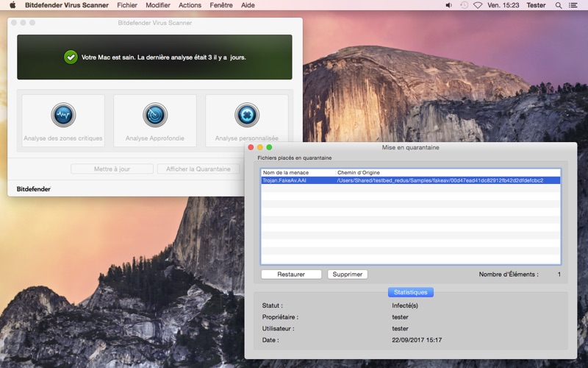Image resolution: width=588 pixels, height=368 pixels.
Task: Zoom the Mise en quarantaine window with the green button
Action: (x=269, y=148)
